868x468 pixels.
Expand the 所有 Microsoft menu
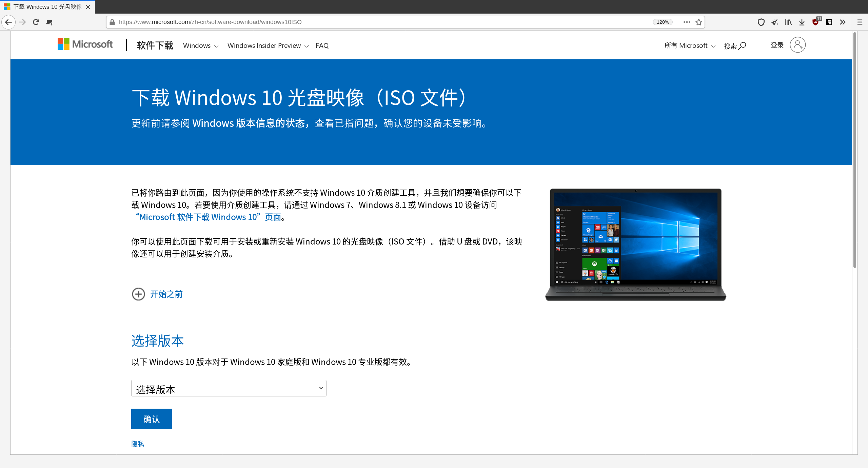(689, 45)
